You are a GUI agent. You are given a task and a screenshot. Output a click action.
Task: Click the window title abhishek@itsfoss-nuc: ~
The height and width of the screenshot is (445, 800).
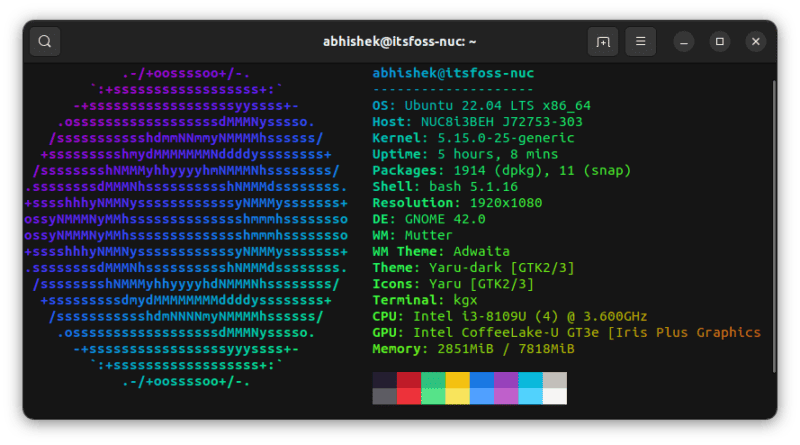click(x=399, y=42)
